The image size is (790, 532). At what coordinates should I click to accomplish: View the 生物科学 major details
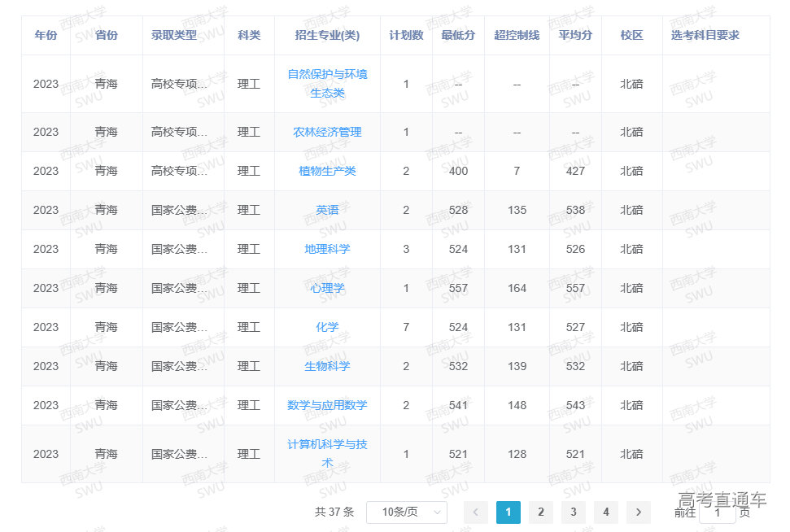326,366
